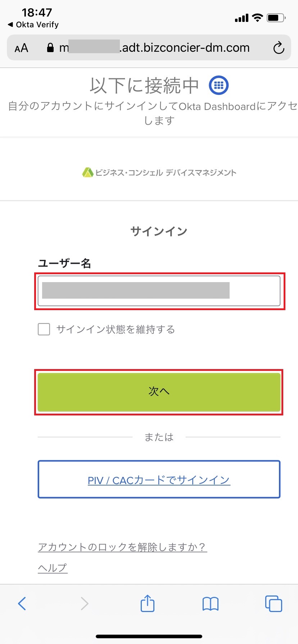Tap the battery indicator in status bar
298x644 pixels.
(276, 18)
